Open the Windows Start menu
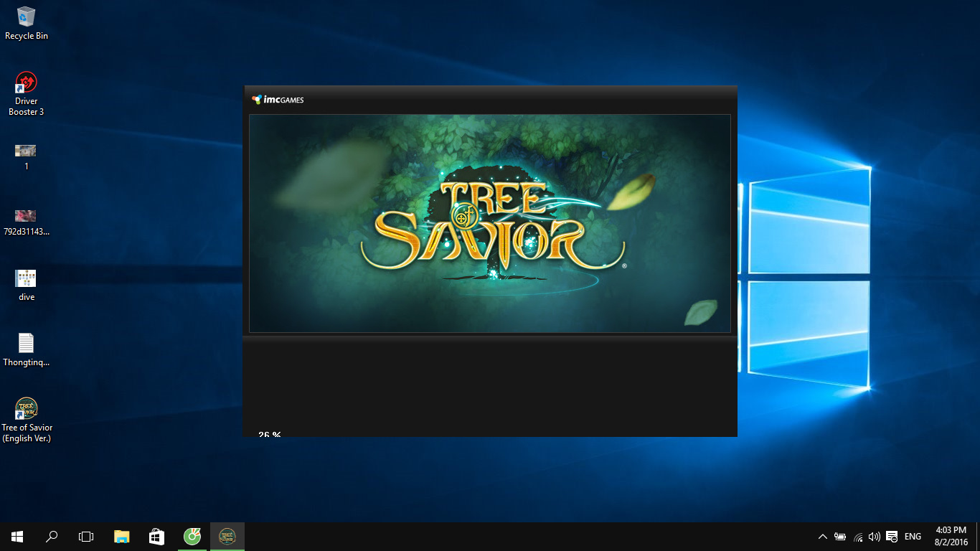The width and height of the screenshot is (980, 551). click(x=17, y=537)
